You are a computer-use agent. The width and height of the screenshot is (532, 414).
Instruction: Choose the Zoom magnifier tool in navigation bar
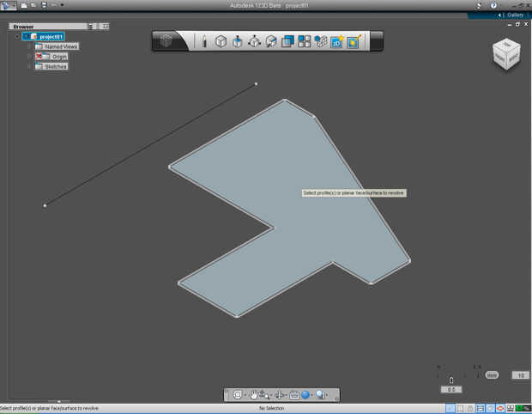264,394
